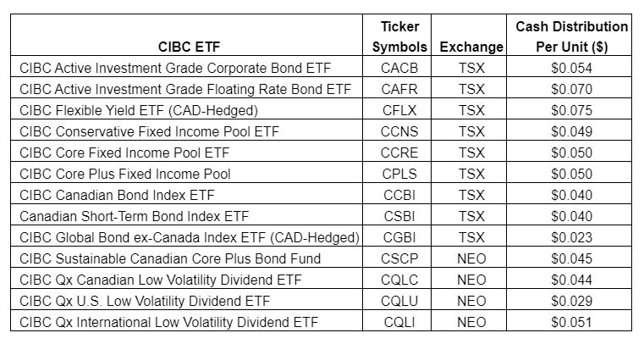The image size is (644, 344).
Task: Select the $0.051 distribution value
Action: pos(571,322)
